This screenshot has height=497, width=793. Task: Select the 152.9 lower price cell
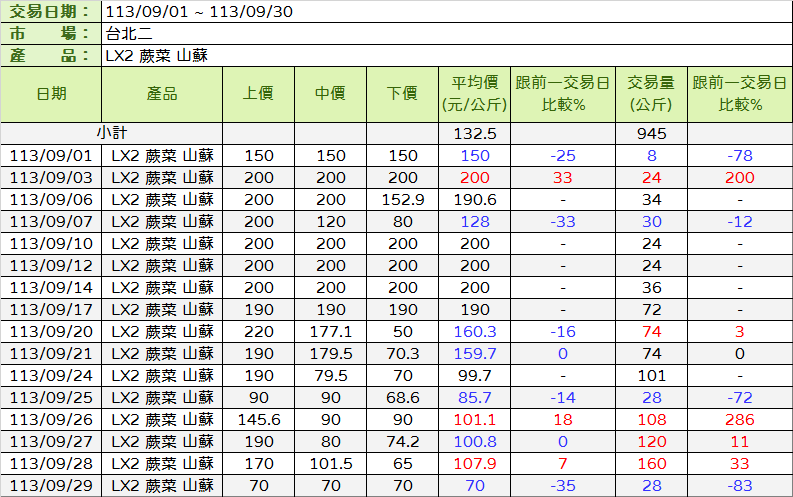coord(402,199)
